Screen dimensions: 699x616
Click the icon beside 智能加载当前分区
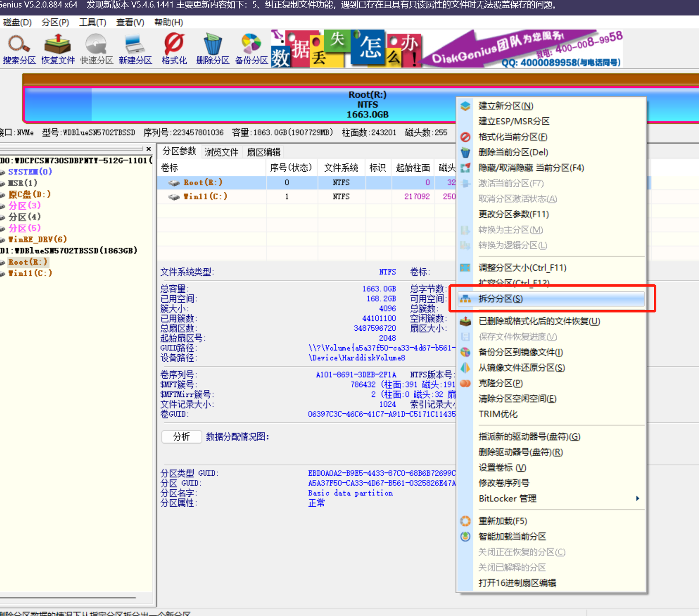465,537
